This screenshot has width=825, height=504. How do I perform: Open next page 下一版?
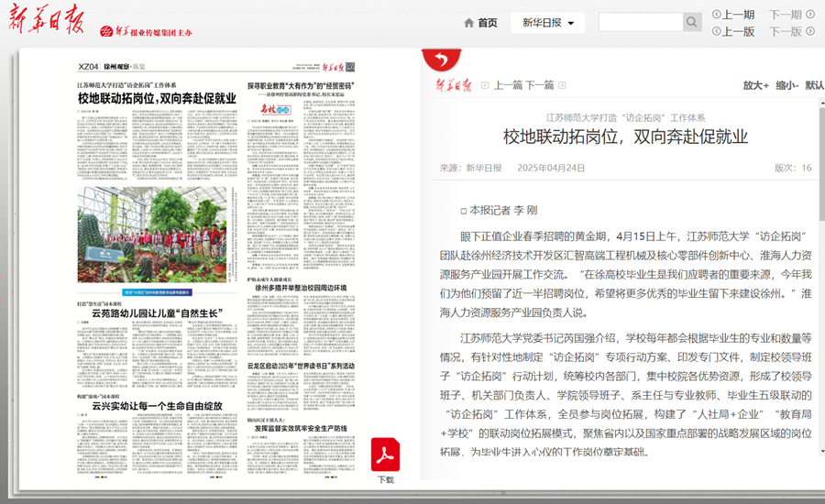point(791,31)
